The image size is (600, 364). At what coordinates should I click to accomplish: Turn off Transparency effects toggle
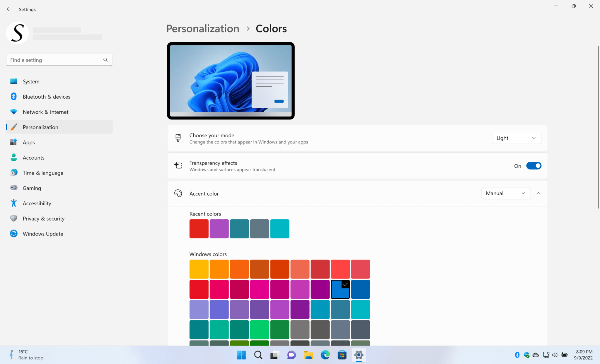[533, 166]
